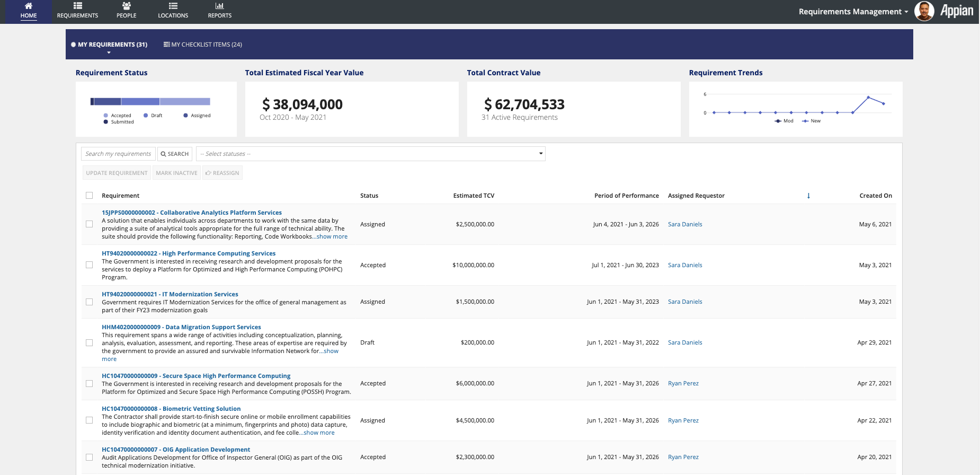The height and width of the screenshot is (475, 980).
Task: Expand show more on Collaborative Analytics description
Action: tap(332, 236)
